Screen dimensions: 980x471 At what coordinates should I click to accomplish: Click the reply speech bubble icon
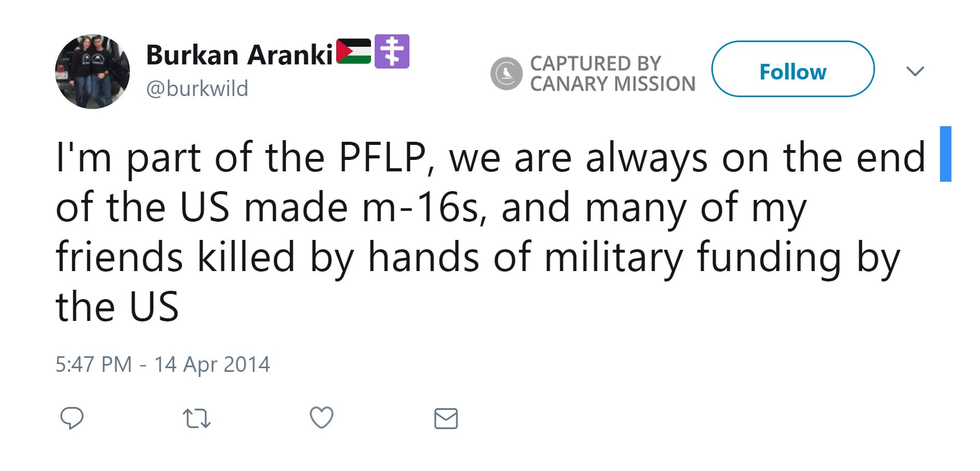[x=72, y=418]
